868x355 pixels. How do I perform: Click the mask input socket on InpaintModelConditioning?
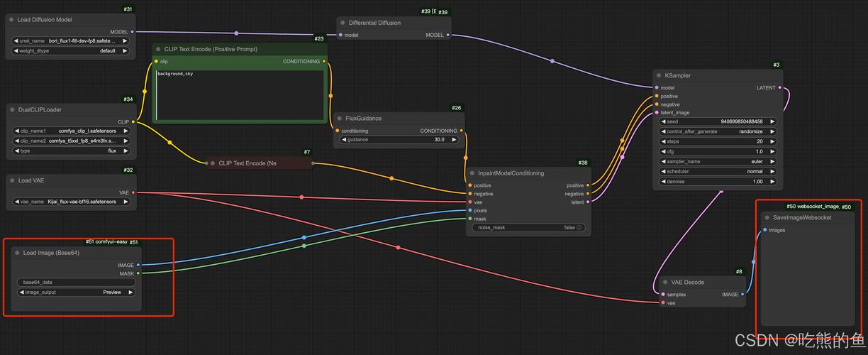(x=470, y=219)
